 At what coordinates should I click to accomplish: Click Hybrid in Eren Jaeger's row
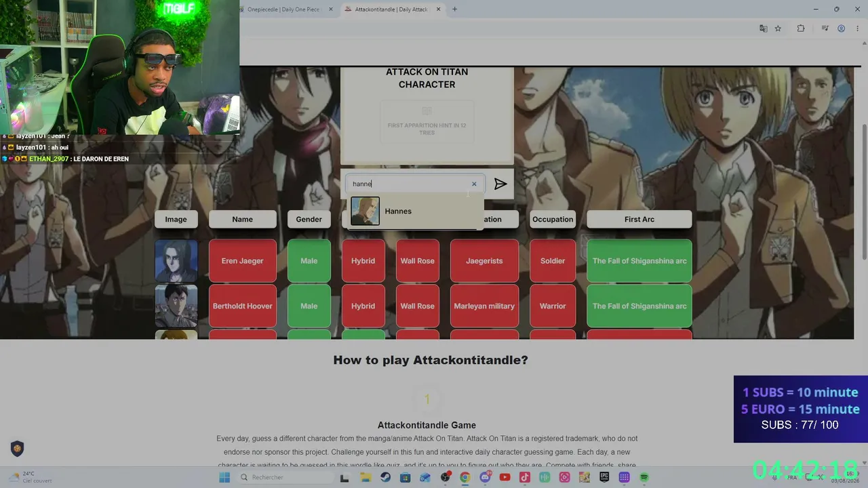pos(363,261)
